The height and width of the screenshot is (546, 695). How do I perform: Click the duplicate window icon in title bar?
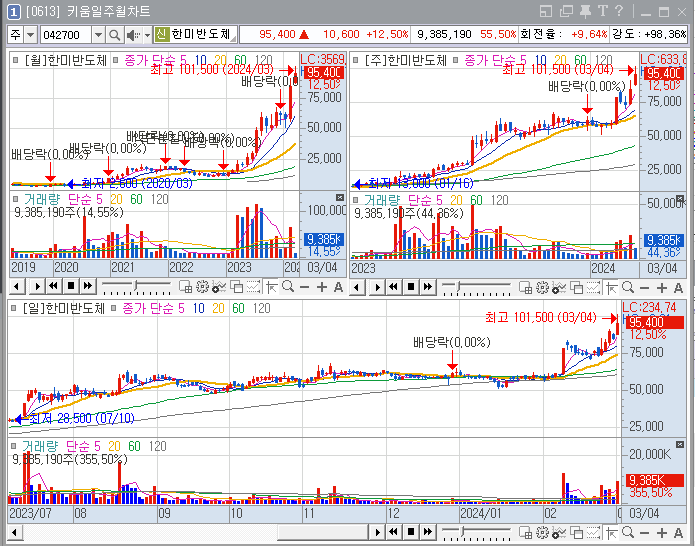[566, 11]
